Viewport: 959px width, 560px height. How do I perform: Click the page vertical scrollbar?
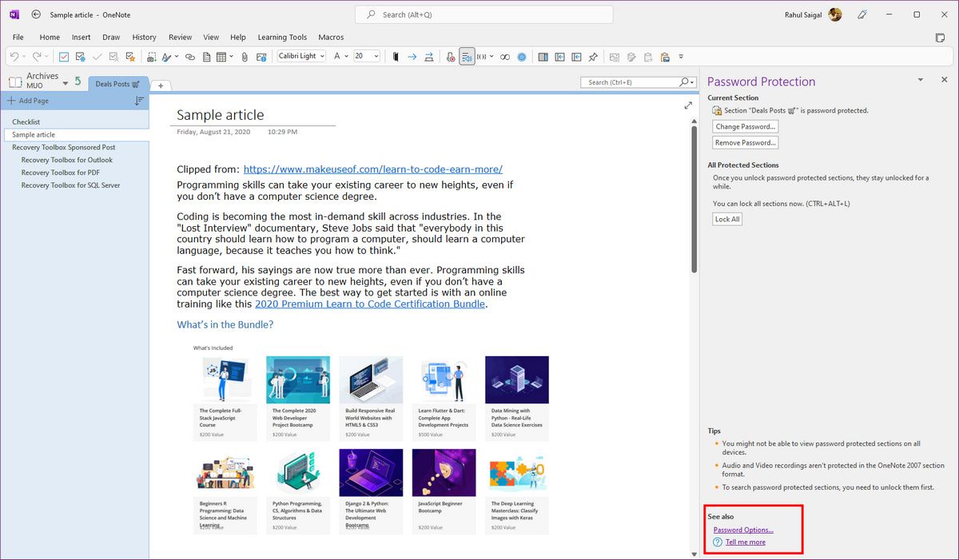click(x=693, y=200)
